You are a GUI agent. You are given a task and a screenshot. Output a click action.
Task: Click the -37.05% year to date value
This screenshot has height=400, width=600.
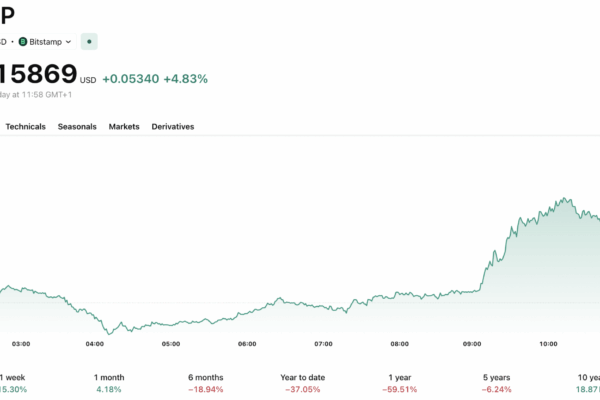[302, 390]
